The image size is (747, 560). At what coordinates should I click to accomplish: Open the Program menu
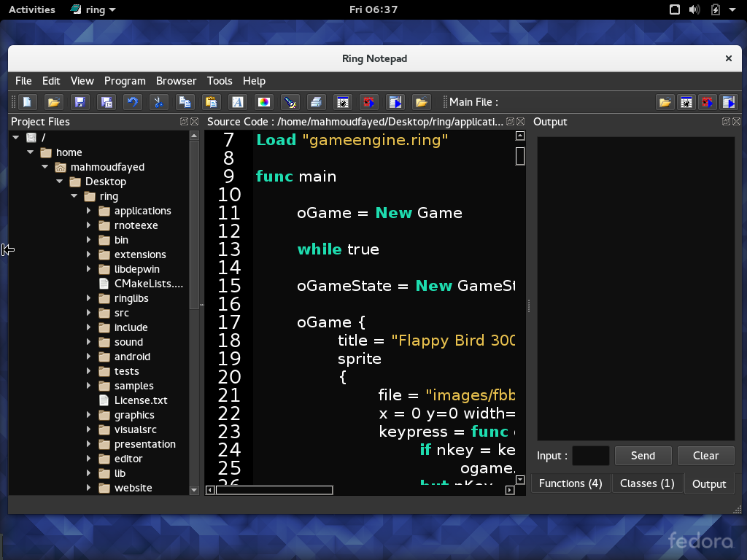click(125, 81)
